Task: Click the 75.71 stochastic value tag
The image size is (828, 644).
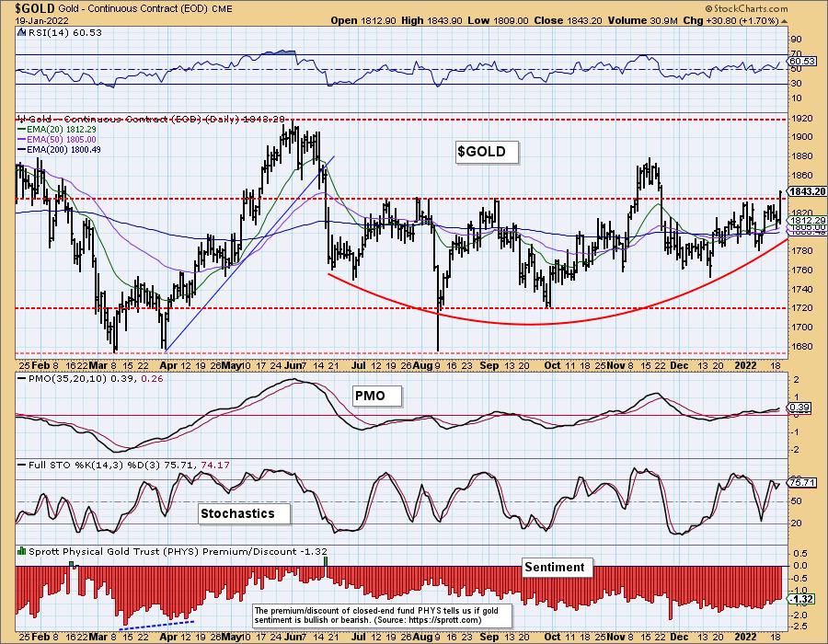Action: [x=801, y=482]
